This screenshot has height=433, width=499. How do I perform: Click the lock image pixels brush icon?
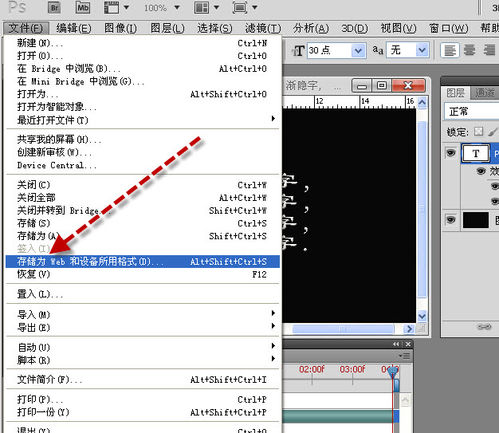pyautogui.click(x=492, y=132)
